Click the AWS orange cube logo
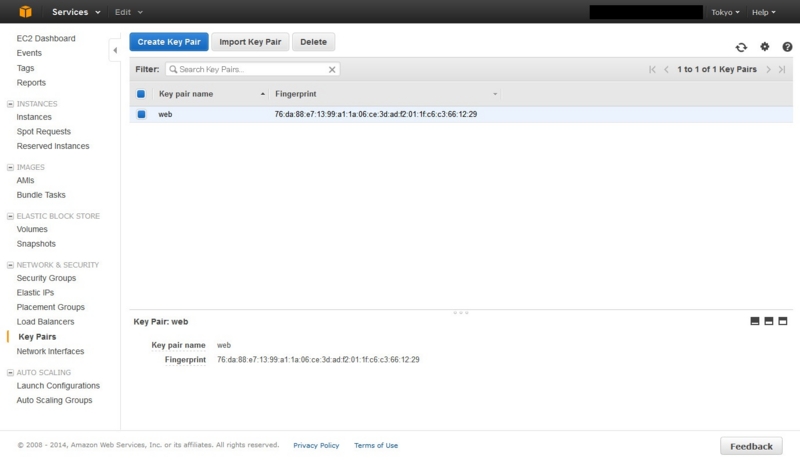 point(25,11)
